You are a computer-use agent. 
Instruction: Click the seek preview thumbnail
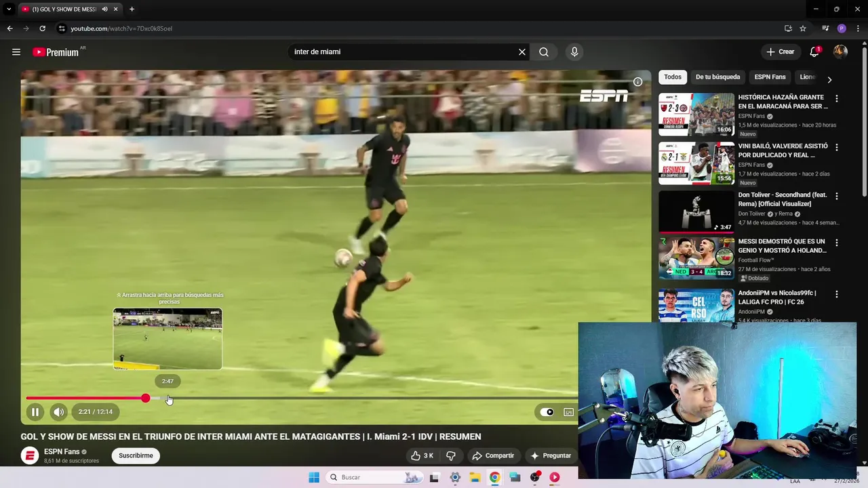tap(167, 339)
